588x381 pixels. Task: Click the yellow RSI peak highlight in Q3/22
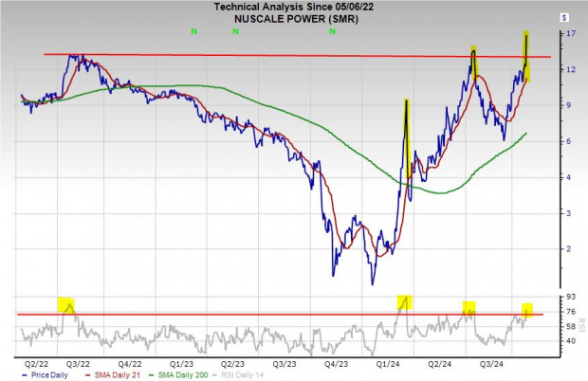(67, 305)
